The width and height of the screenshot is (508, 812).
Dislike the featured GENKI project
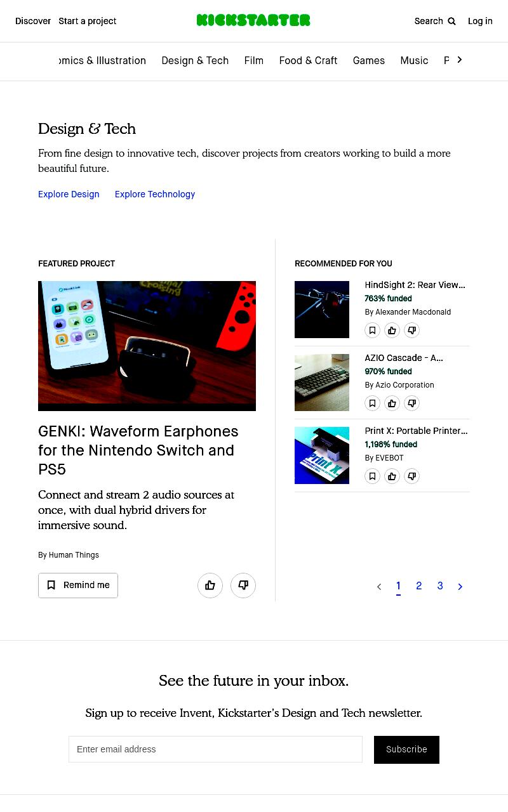243,586
